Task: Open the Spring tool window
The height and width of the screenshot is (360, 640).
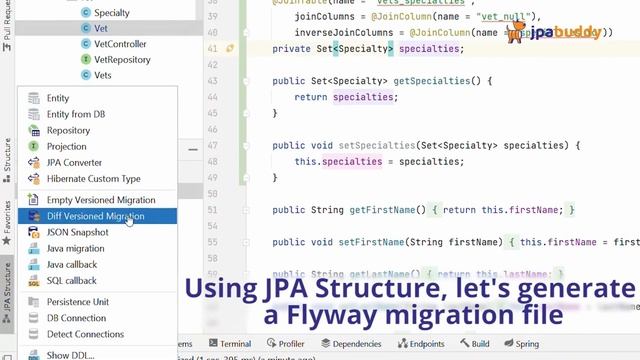Action: coord(521,344)
